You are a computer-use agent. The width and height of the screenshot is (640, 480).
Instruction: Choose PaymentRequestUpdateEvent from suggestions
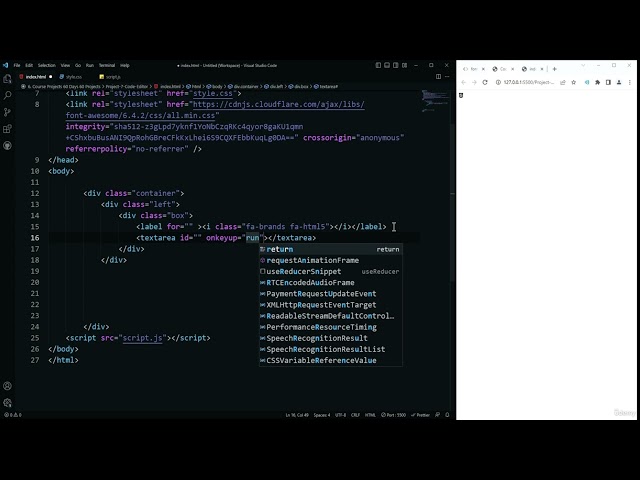coord(331,294)
